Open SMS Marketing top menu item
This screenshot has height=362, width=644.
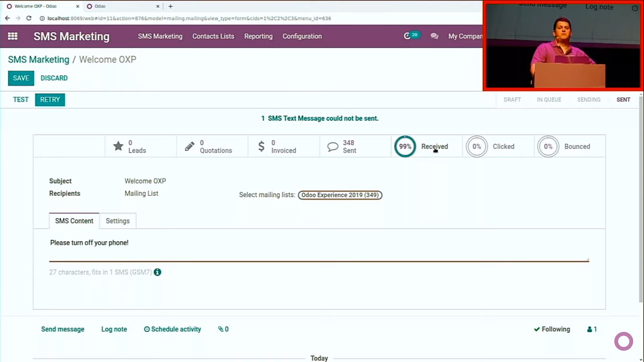[160, 36]
